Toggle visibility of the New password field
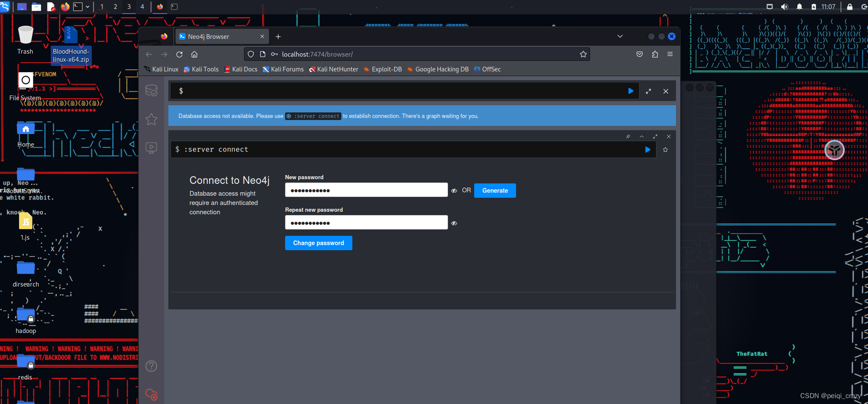The height and width of the screenshot is (404, 868). tap(454, 191)
